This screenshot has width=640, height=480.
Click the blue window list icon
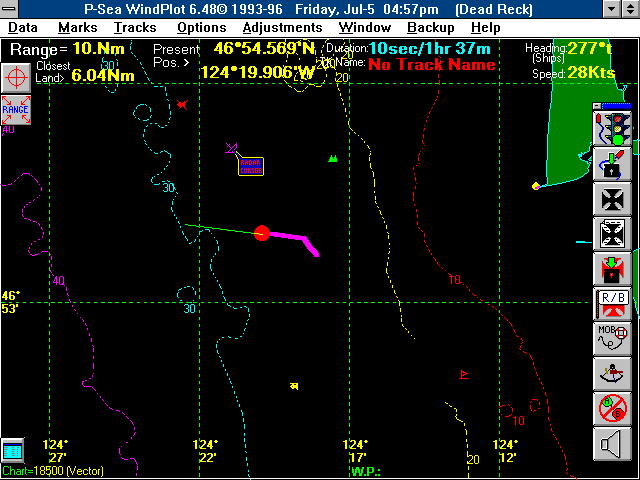(12, 451)
